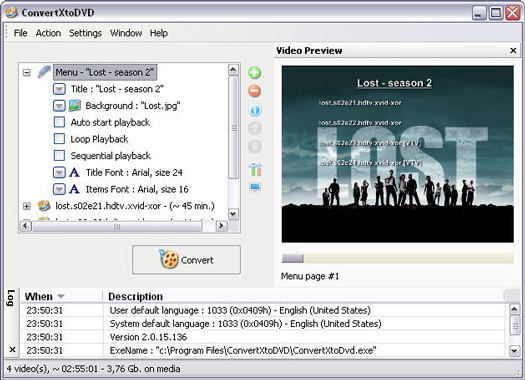Open the Help menu
The width and height of the screenshot is (525, 380).
tap(159, 33)
